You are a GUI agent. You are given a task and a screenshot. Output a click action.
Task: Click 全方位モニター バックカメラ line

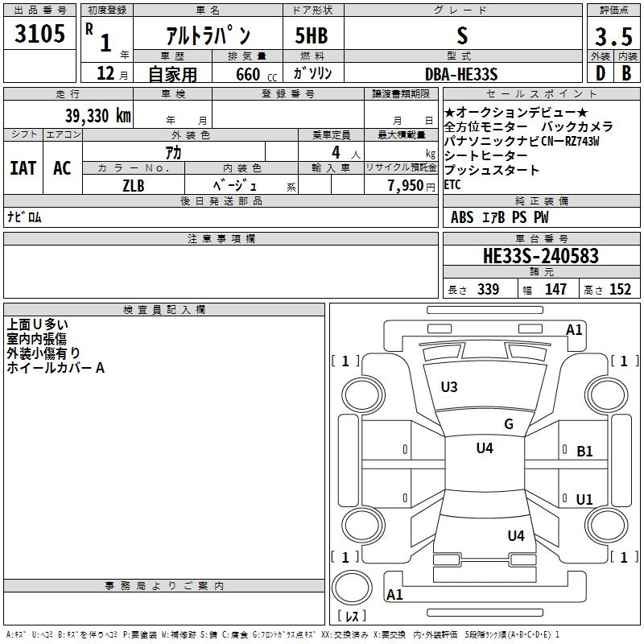528,126
